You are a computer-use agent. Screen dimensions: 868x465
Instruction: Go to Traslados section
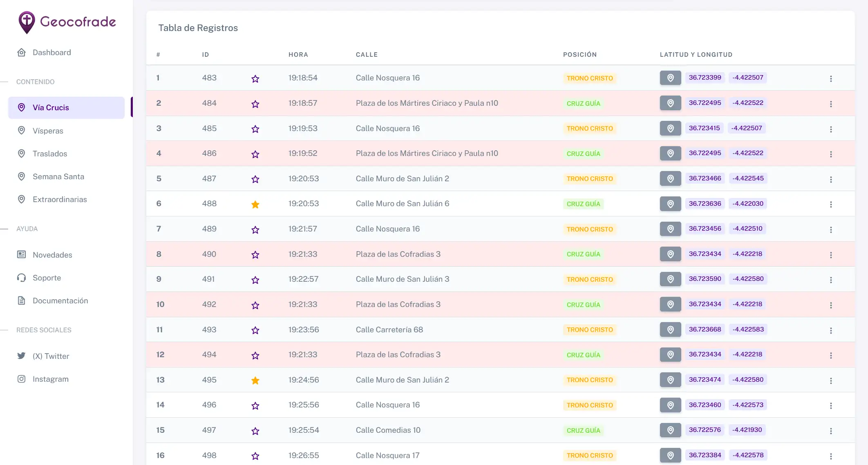(x=50, y=154)
